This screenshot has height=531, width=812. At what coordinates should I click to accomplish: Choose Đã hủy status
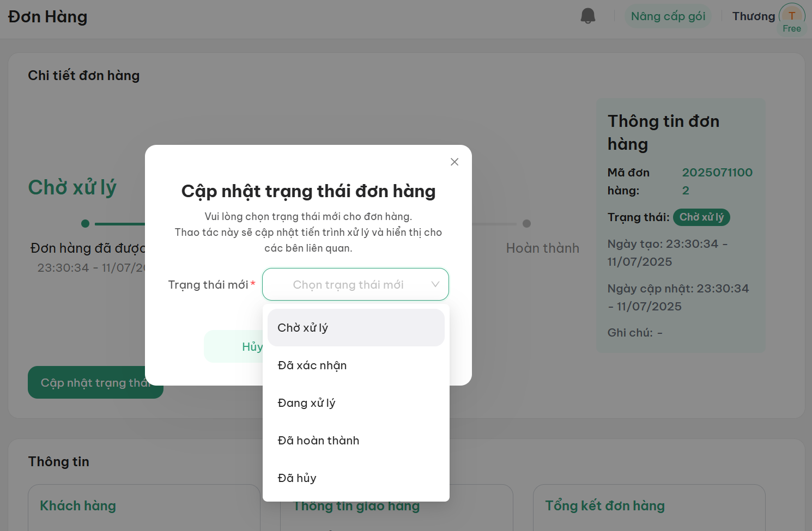356,478
